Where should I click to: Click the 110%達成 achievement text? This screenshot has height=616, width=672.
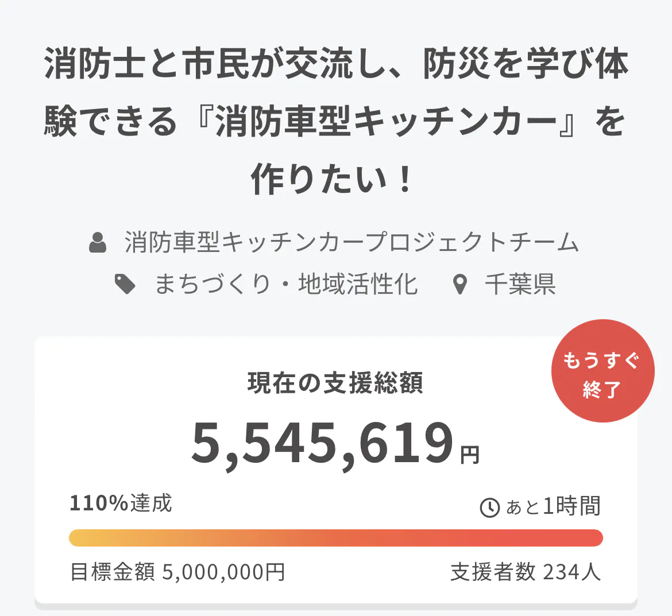point(121,503)
